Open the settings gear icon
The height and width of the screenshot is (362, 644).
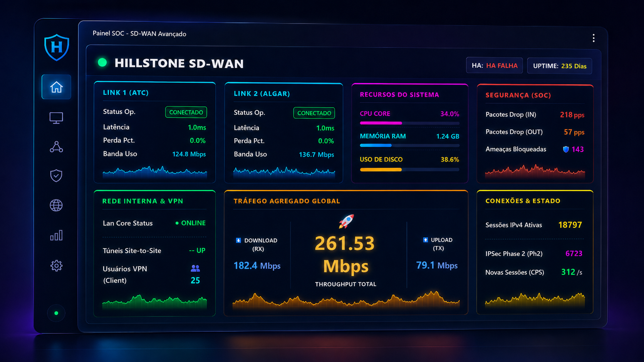click(x=56, y=265)
